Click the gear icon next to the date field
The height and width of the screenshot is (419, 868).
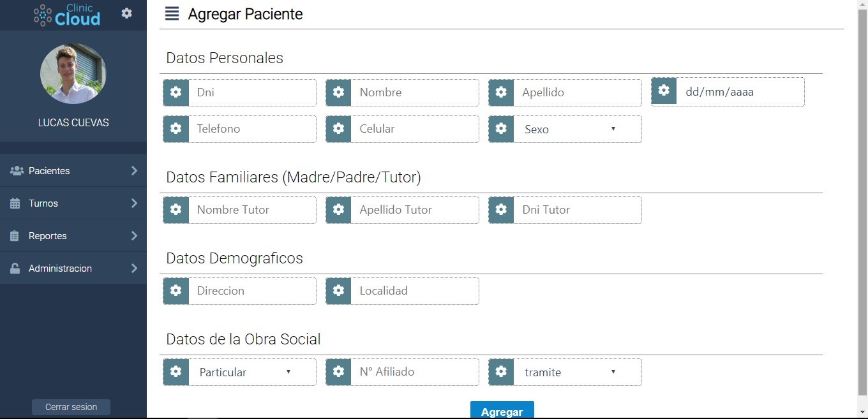664,91
